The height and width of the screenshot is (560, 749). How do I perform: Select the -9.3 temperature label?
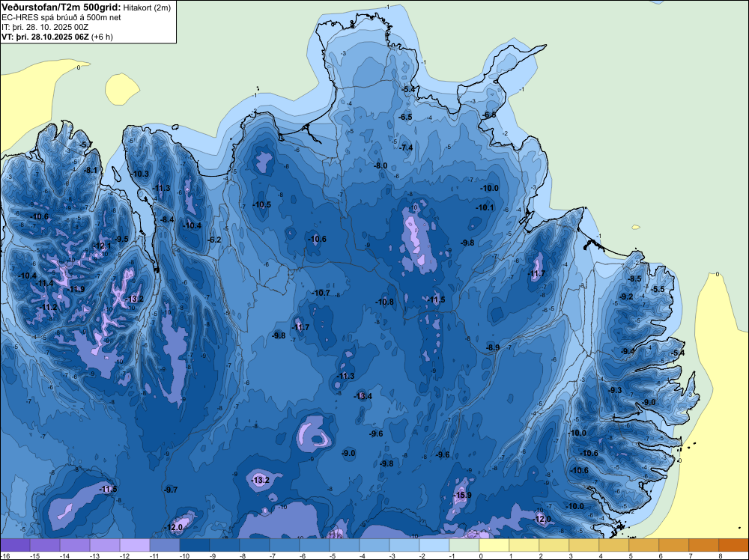coord(615,390)
